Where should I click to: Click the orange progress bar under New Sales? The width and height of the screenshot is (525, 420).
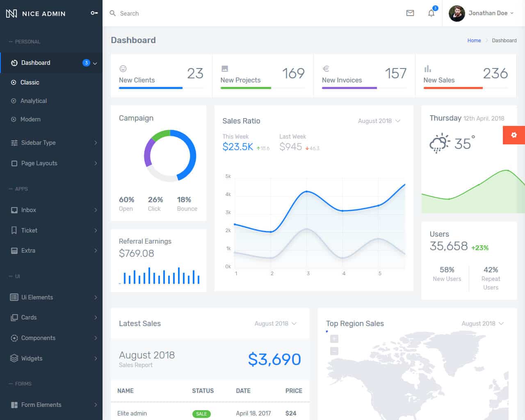click(453, 87)
